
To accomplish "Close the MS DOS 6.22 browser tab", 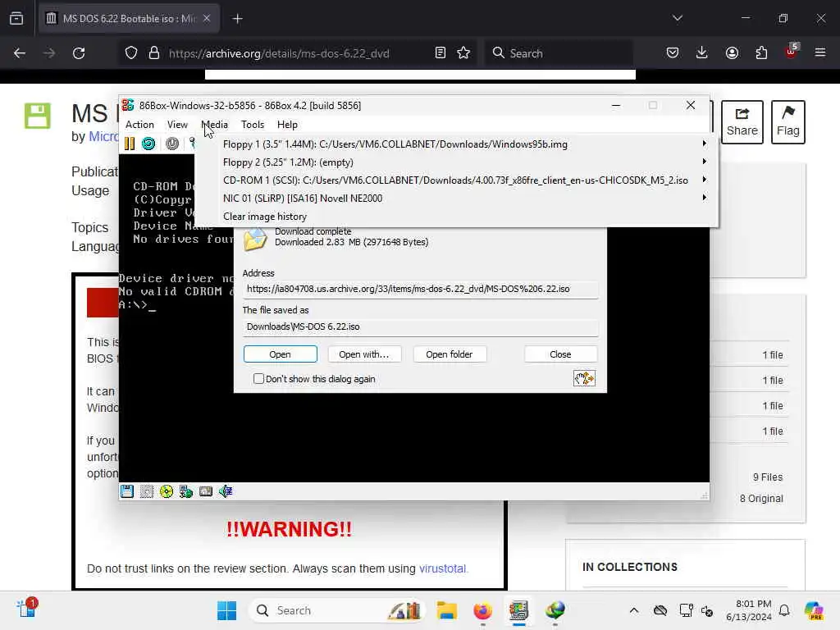I will coord(207,18).
